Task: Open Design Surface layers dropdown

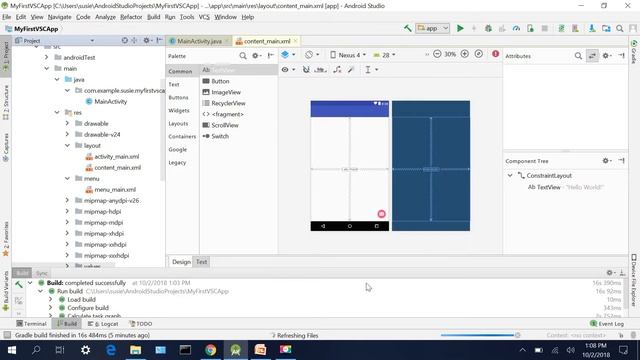Action: tap(288, 54)
